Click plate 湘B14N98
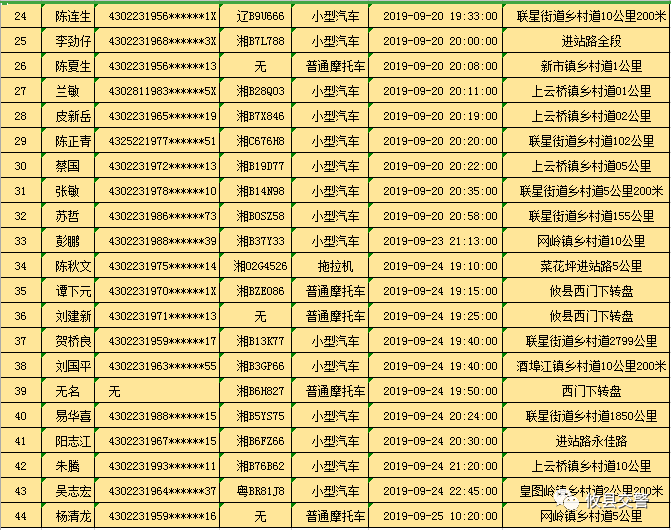 click(260, 191)
